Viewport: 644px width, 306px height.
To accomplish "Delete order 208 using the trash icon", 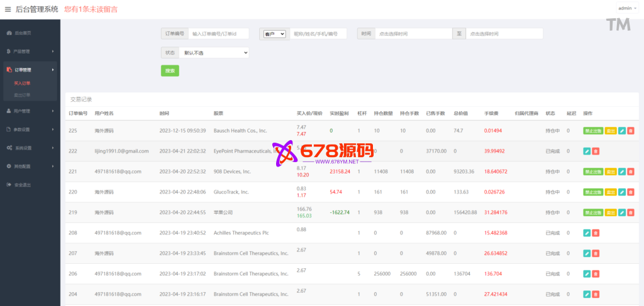I will (596, 233).
